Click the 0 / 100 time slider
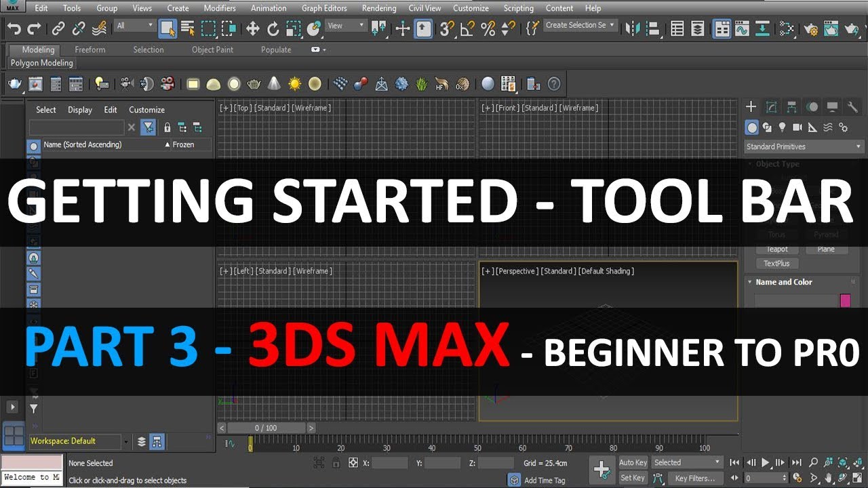This screenshot has width=868, height=488. 267,428
